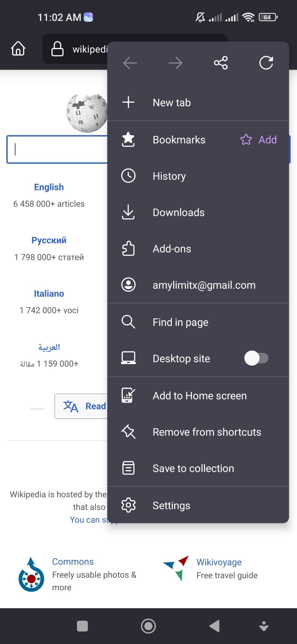The image size is (297, 644).
Task: Tap the Bookmarks tray star icon
Action: [128, 139]
